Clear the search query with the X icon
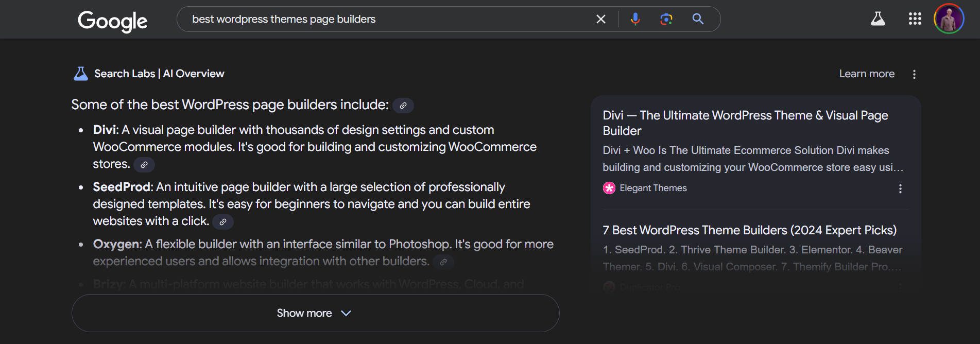Image resolution: width=980 pixels, height=344 pixels. (x=600, y=19)
